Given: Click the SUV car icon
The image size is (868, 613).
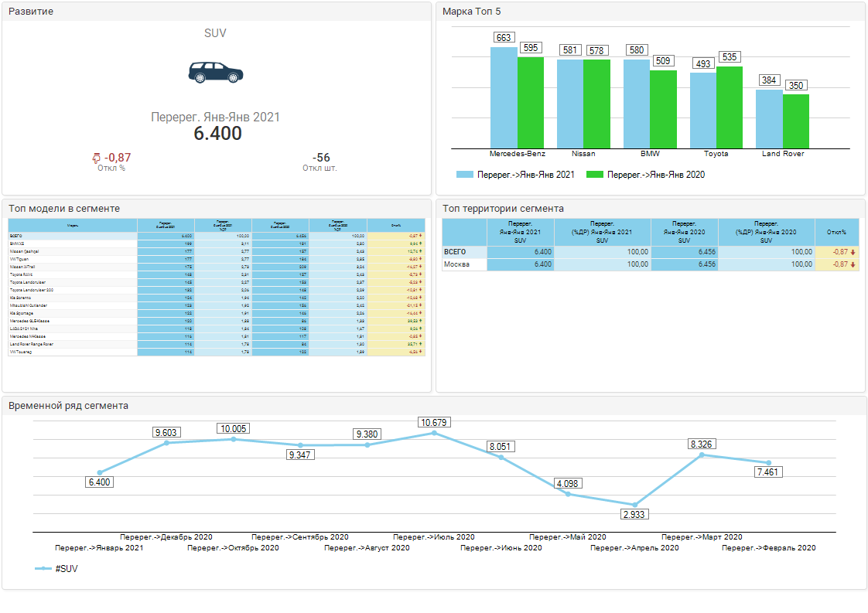Looking at the screenshot, I should coord(215,72).
